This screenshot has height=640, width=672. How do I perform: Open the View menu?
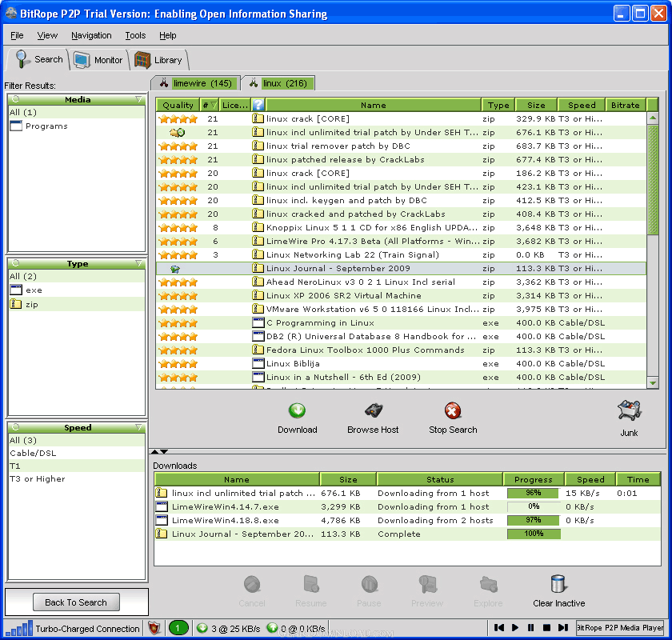point(47,35)
